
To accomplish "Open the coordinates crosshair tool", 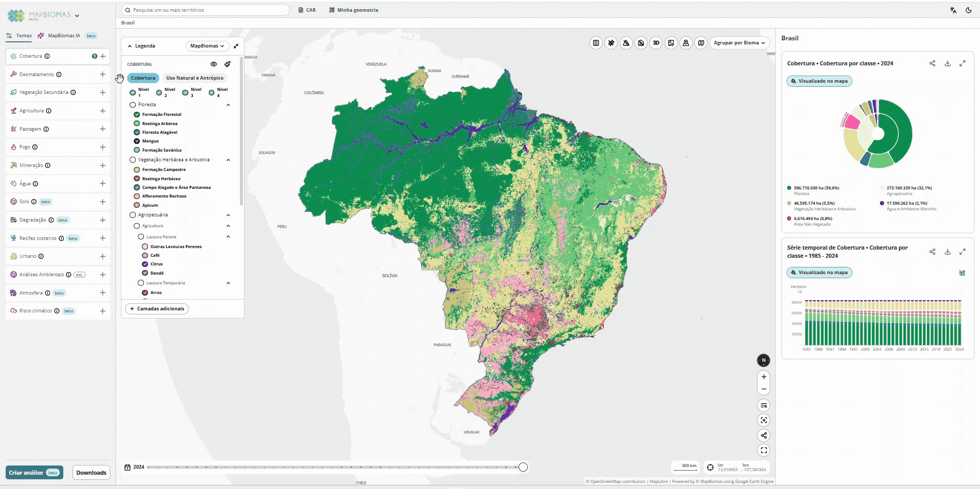I will 710,468.
